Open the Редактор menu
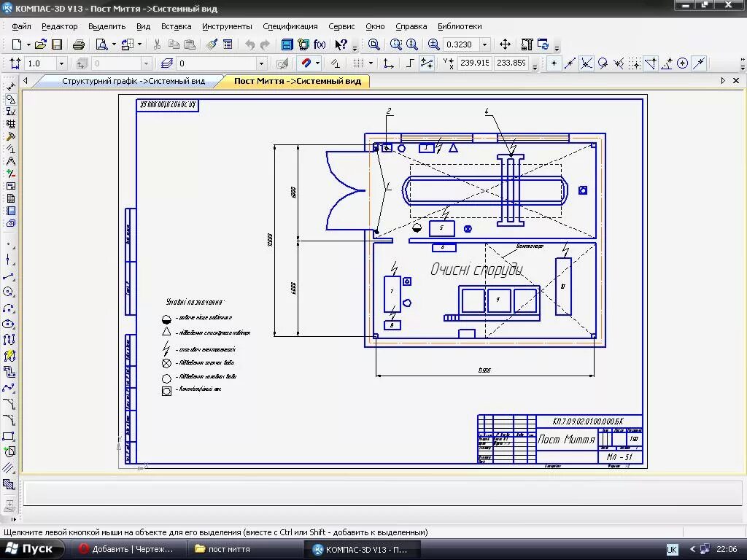The height and width of the screenshot is (560, 747). click(60, 27)
